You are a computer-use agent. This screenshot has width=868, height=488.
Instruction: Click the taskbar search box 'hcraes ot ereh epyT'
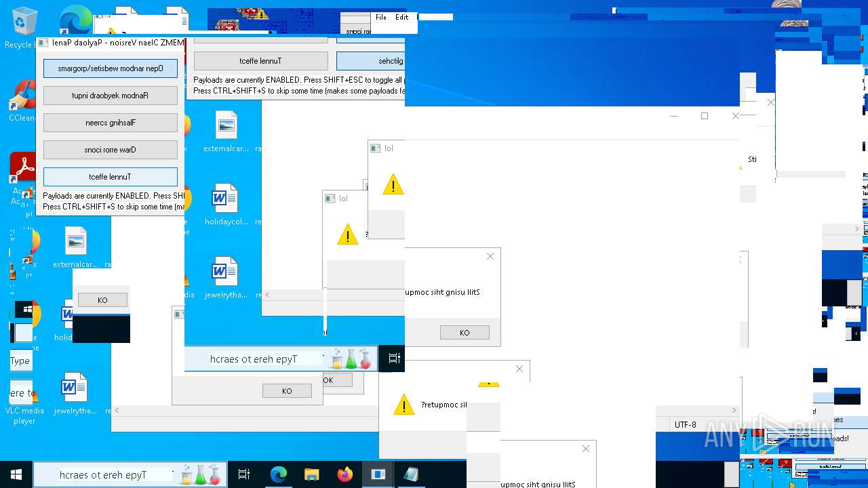[x=130, y=474]
